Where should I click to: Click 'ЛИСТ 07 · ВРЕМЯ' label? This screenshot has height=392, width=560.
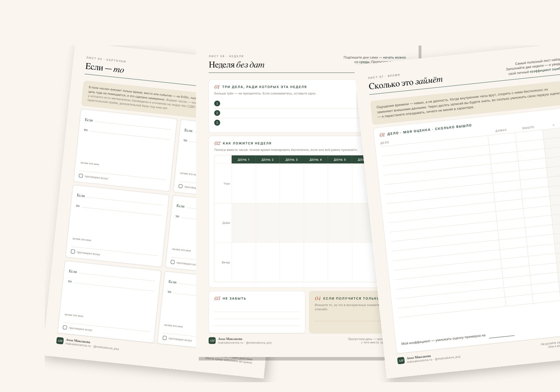click(x=384, y=76)
